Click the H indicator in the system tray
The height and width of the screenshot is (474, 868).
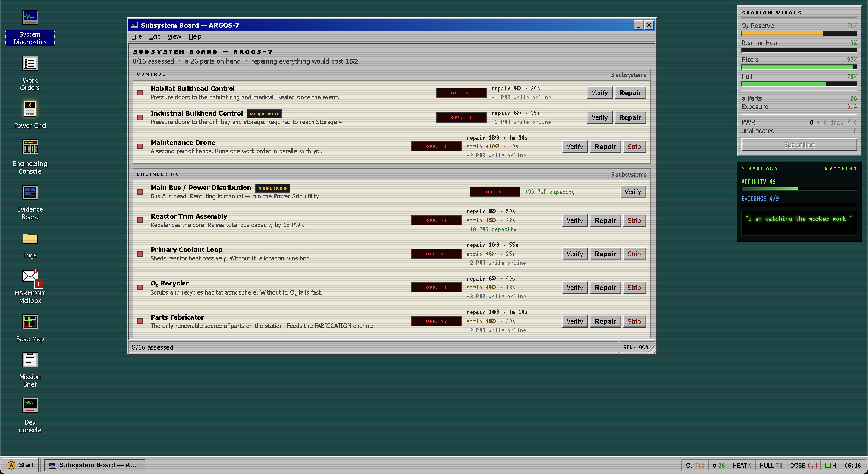pyautogui.click(x=831, y=465)
